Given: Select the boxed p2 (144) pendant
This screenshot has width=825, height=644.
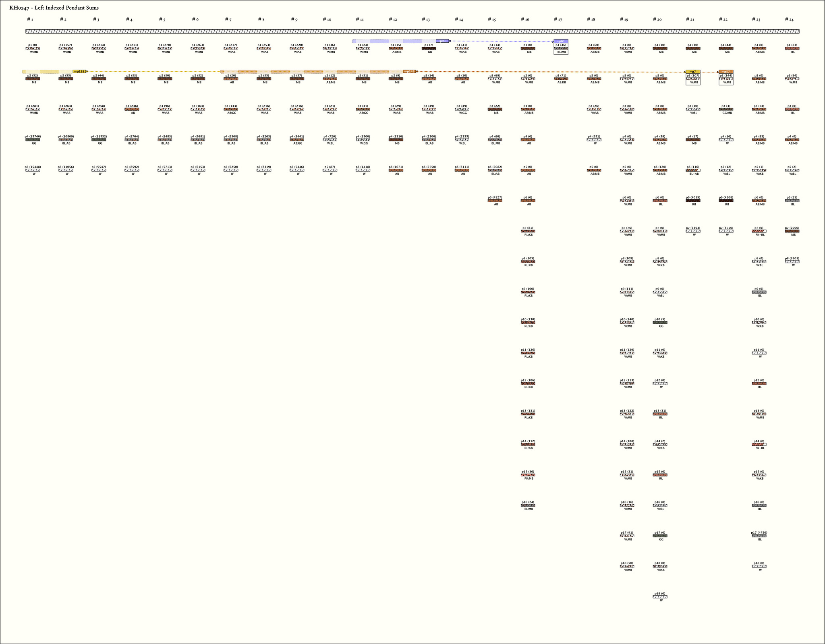Looking at the screenshot, I should pos(726,79).
